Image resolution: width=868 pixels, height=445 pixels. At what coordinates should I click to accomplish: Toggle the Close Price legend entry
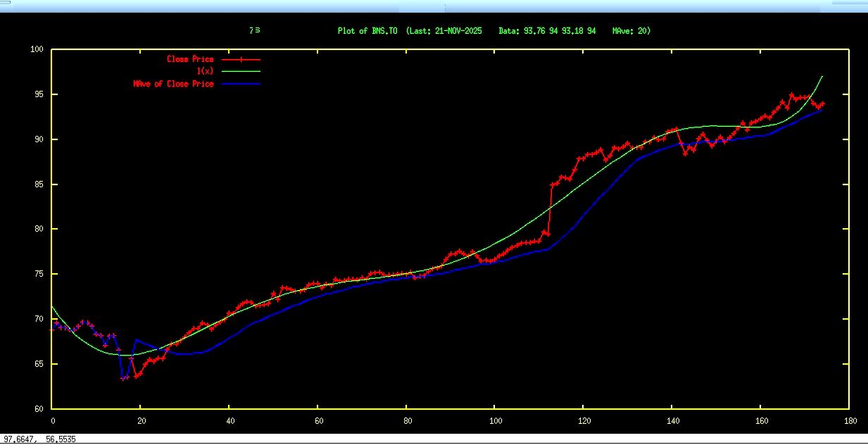click(x=189, y=60)
